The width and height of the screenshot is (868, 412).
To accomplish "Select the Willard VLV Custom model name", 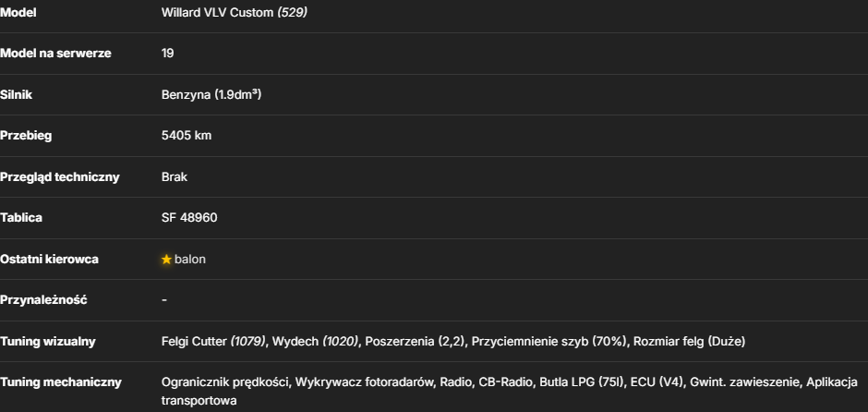I will 218,12.
